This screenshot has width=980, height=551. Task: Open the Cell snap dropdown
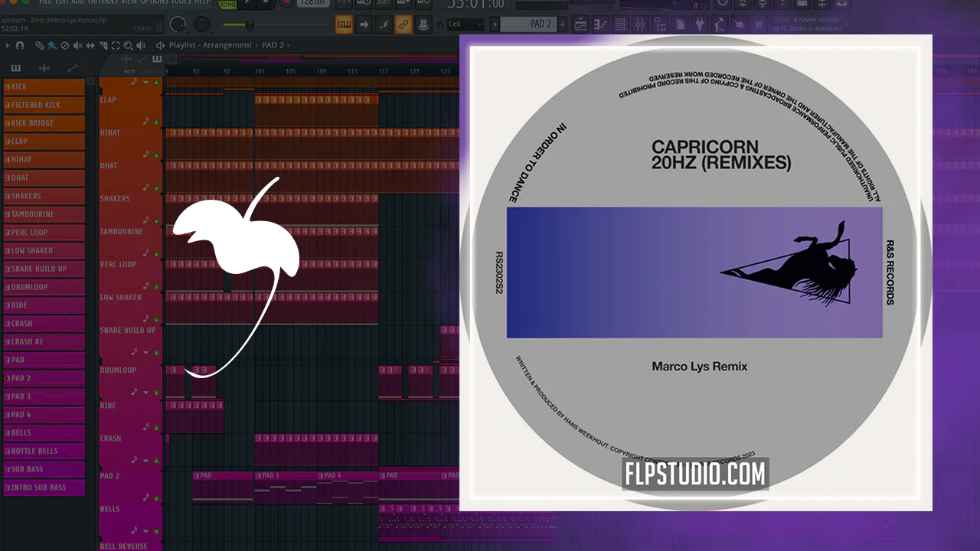tap(465, 24)
